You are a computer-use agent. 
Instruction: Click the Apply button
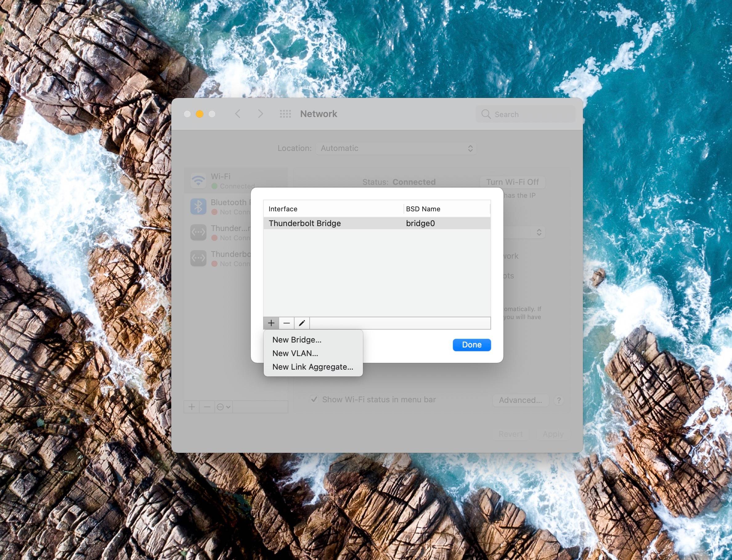[x=553, y=434]
